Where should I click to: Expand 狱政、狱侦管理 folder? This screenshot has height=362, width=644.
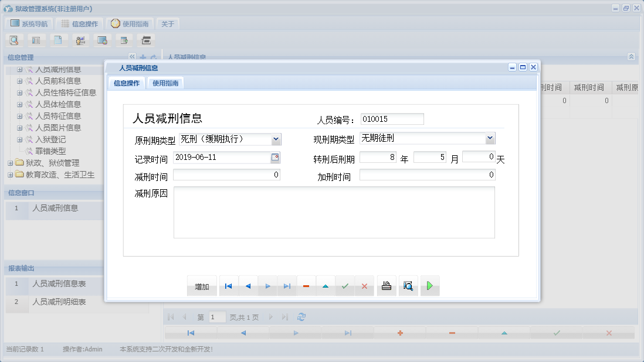click(11, 163)
